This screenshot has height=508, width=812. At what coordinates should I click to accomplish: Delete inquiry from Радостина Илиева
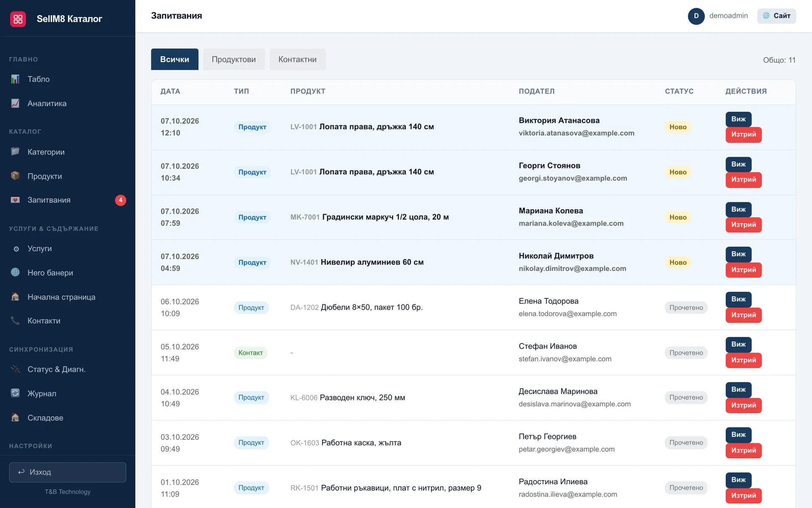coord(743,496)
